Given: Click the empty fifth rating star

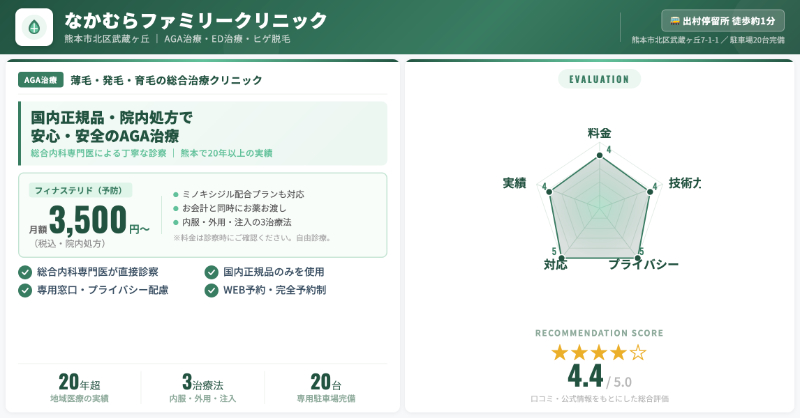Looking at the screenshot, I should [638, 352].
